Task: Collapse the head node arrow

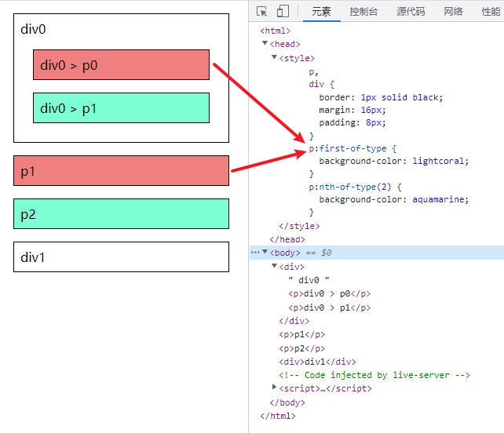Action: [265, 43]
